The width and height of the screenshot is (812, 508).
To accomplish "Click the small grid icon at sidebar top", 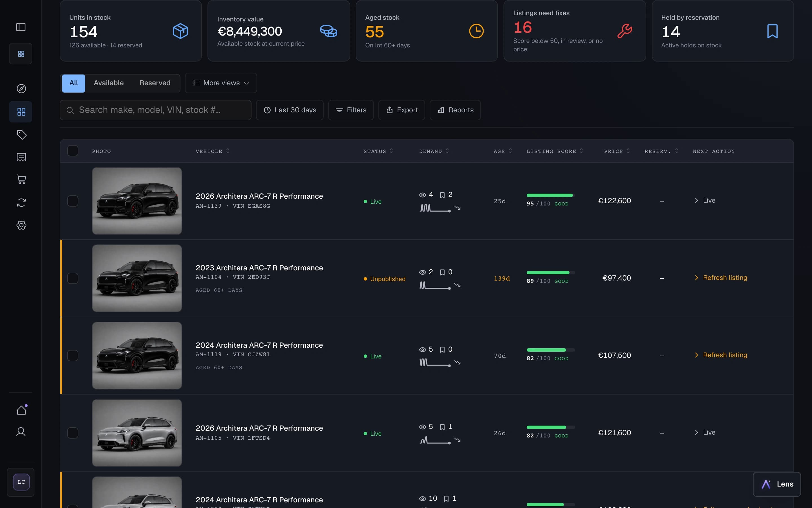I will (21, 54).
